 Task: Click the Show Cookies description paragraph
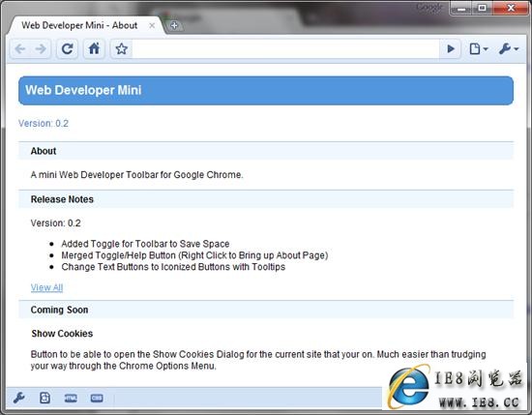pyautogui.click(x=258, y=360)
